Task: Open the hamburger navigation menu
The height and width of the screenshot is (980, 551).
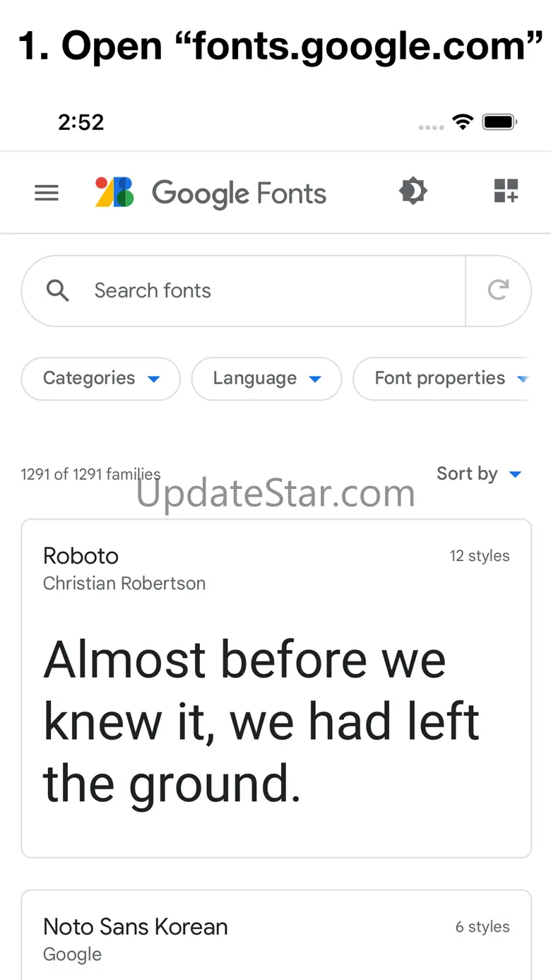Action: [47, 193]
